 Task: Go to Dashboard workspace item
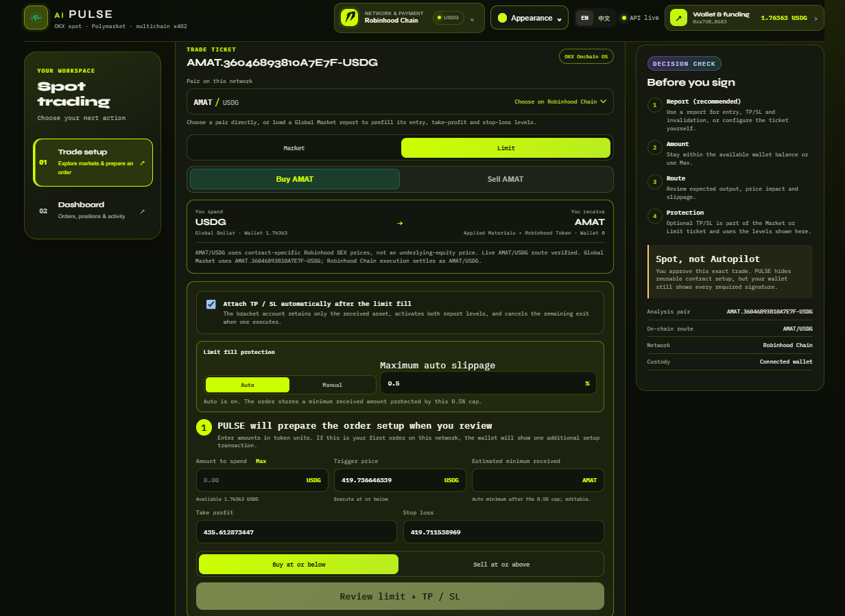93,211
